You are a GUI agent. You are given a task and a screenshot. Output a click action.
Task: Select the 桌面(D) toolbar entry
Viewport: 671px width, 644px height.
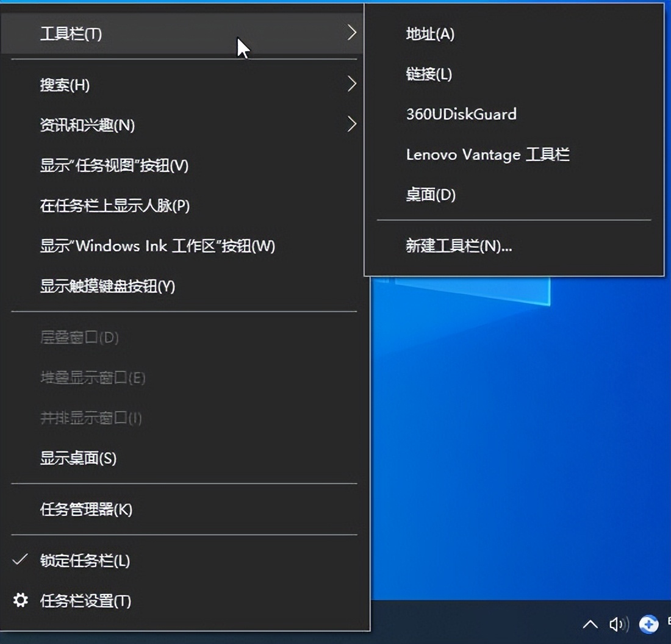pyautogui.click(x=431, y=195)
